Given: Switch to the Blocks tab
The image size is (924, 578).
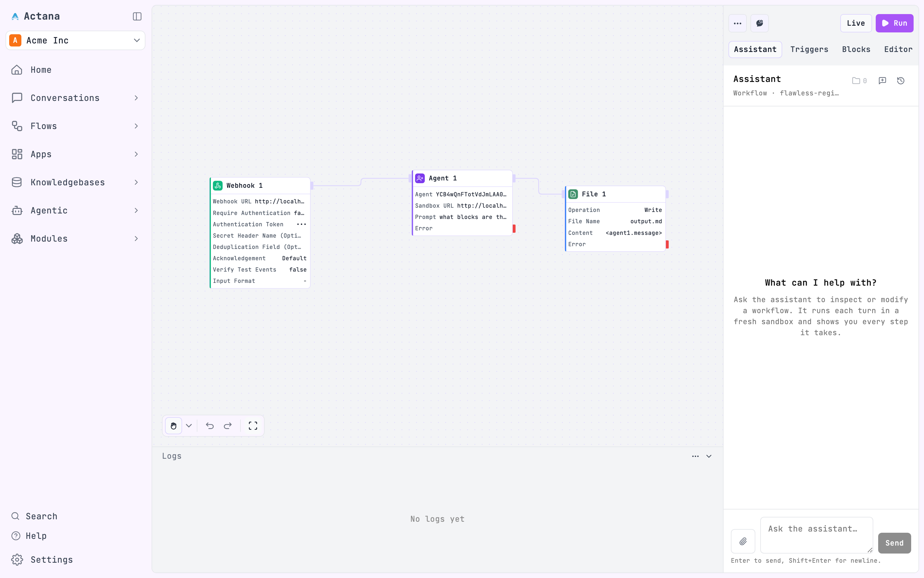Looking at the screenshot, I should 856,49.
